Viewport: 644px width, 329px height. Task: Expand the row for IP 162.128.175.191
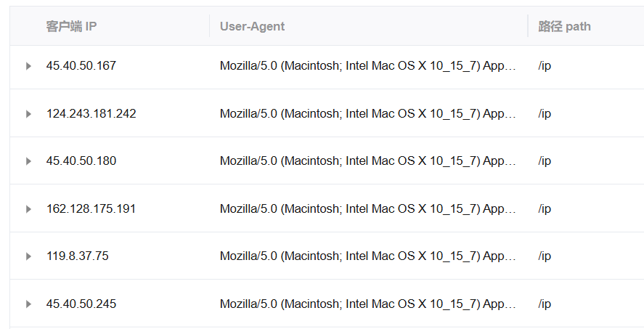pos(28,209)
